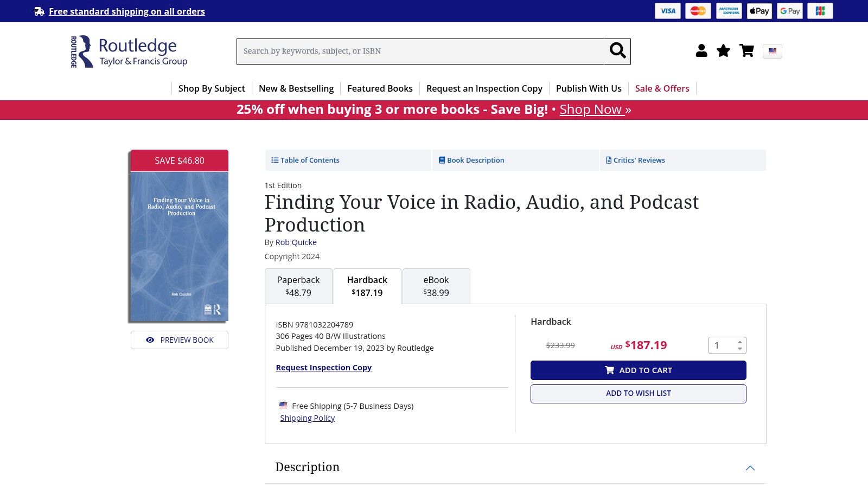The height and width of the screenshot is (488, 868).
Task: Open the Shipping Policy link
Action: pyautogui.click(x=308, y=418)
